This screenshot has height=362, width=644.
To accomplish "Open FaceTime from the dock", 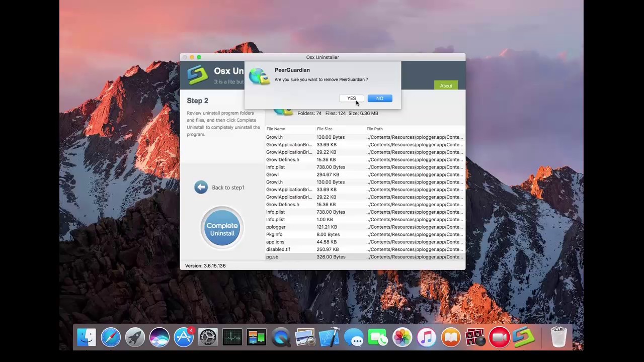I will tap(378, 337).
